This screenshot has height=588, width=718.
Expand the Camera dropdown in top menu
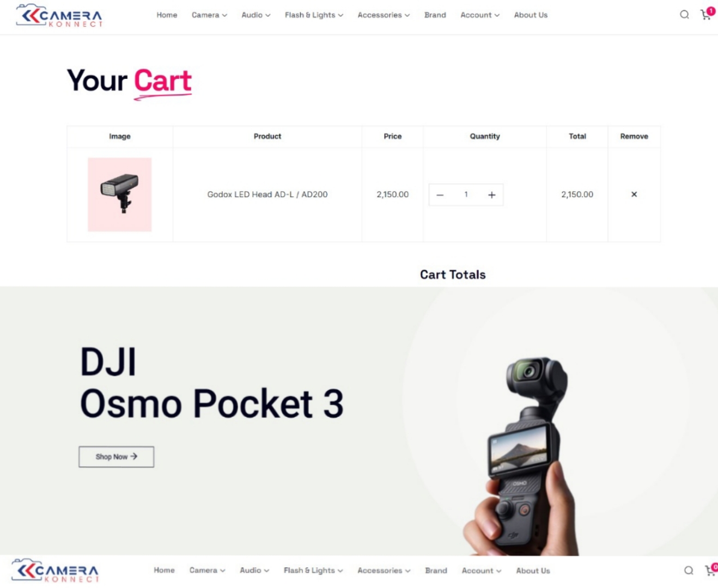click(209, 15)
